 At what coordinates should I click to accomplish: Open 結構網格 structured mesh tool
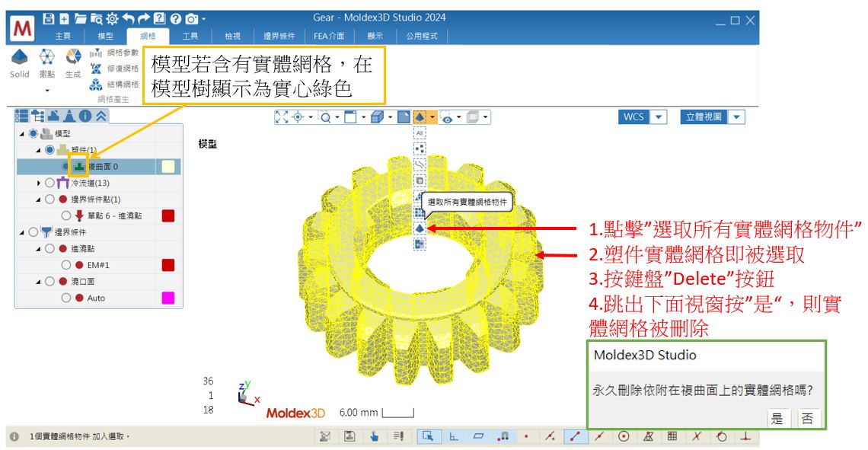coord(114,84)
